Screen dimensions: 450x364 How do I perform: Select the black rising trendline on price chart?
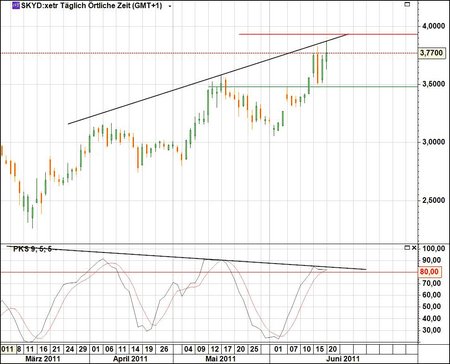208,79
